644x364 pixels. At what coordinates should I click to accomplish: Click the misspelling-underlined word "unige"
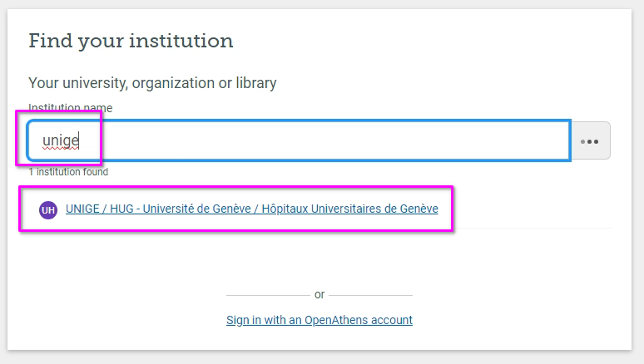tap(61, 141)
